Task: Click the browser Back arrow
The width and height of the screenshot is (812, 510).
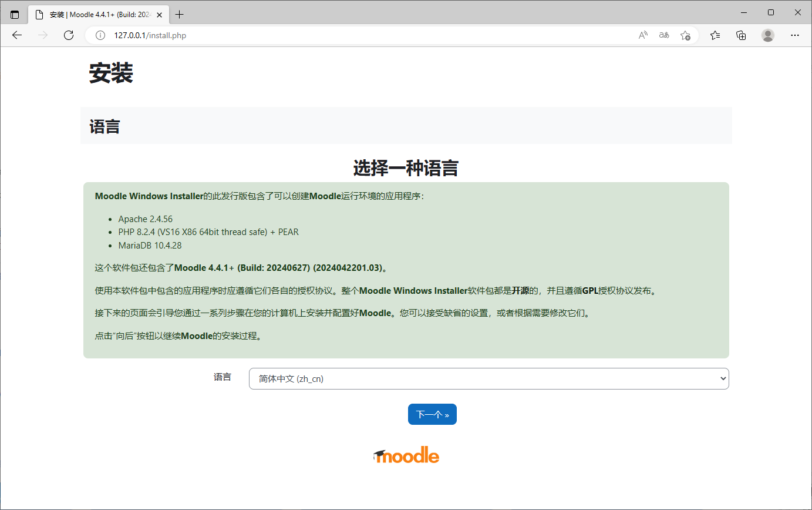Action: [17, 35]
